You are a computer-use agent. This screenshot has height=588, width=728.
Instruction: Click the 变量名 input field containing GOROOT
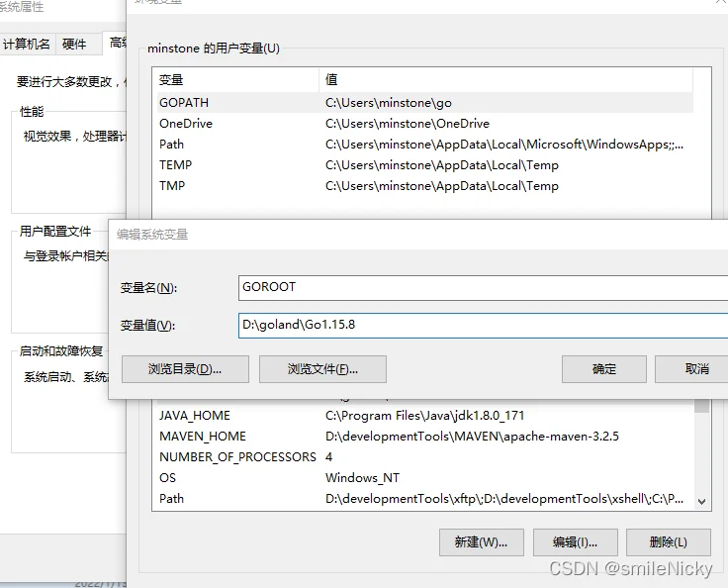click(483, 287)
